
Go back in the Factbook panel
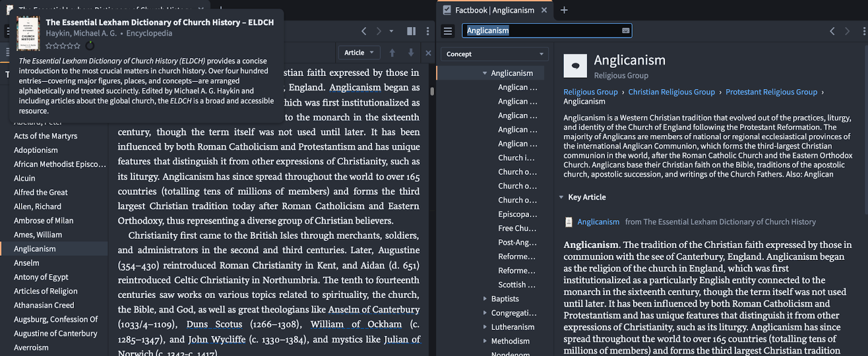point(832,31)
